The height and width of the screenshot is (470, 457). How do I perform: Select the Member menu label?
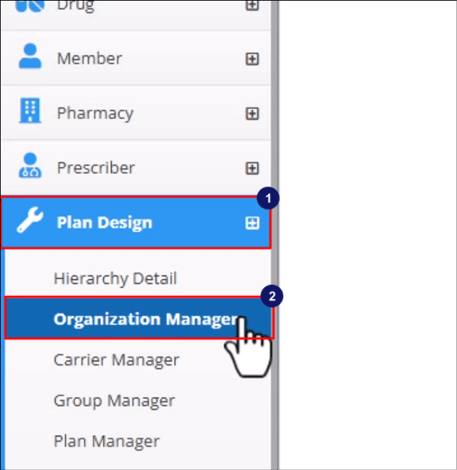[89, 58]
